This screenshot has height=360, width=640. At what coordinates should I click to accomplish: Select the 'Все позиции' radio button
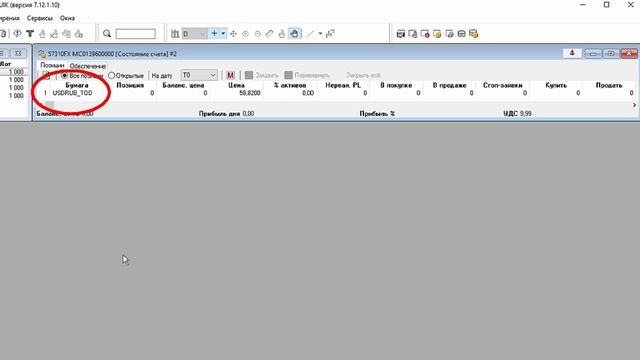tap(64, 76)
